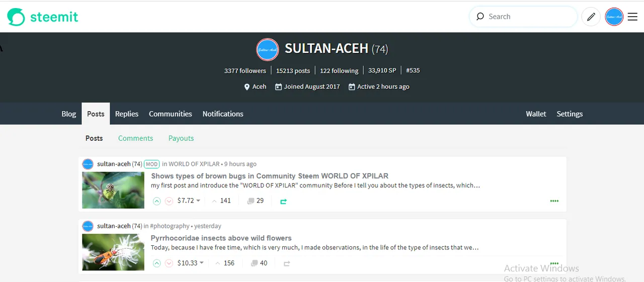Click the yesterday timestamp
644x282 pixels.
click(208, 226)
